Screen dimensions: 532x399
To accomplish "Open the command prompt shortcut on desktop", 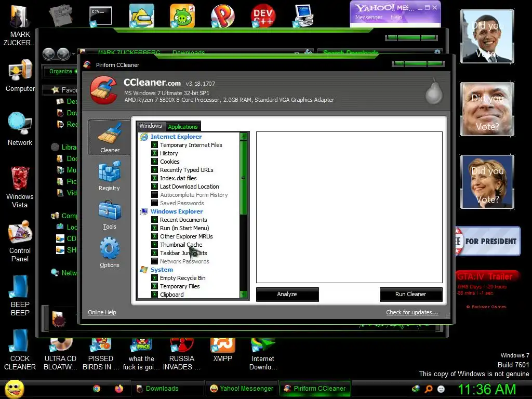I will point(101,16).
